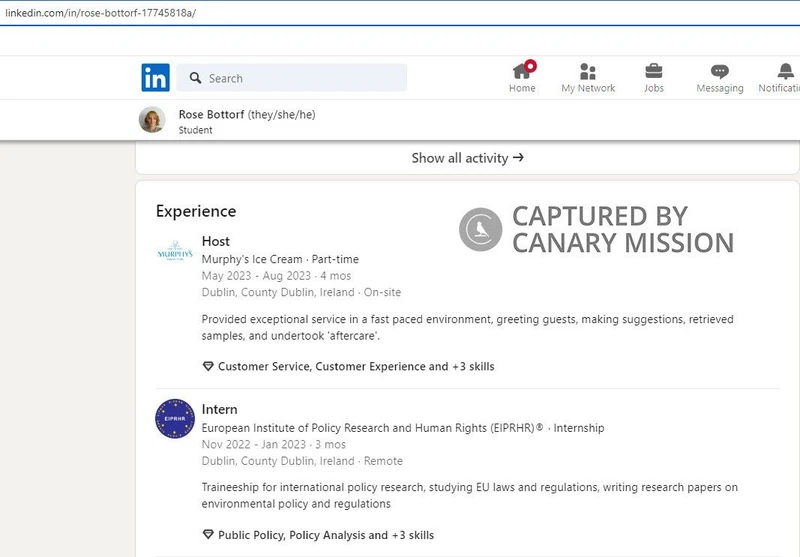Click 'Dublin, County Dublin, Ireland · Remote' text
800x557 pixels.
point(302,461)
